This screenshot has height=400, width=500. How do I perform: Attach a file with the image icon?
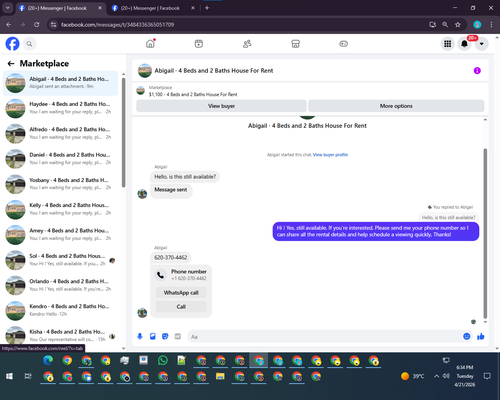point(153,336)
